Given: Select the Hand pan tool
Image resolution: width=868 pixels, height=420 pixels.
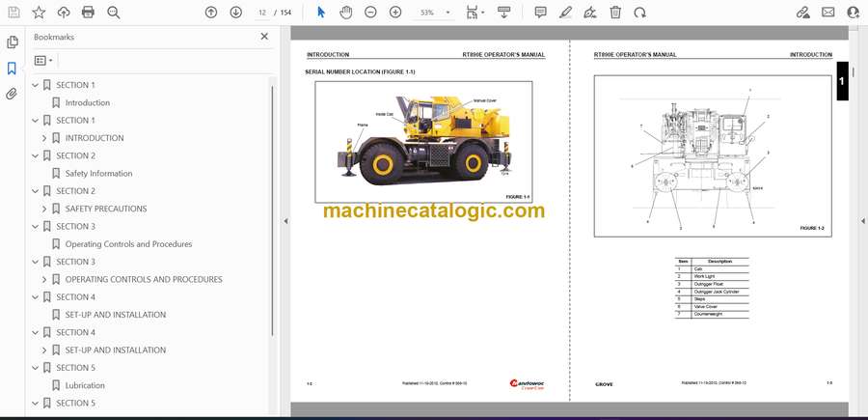Looking at the screenshot, I should point(345,13).
